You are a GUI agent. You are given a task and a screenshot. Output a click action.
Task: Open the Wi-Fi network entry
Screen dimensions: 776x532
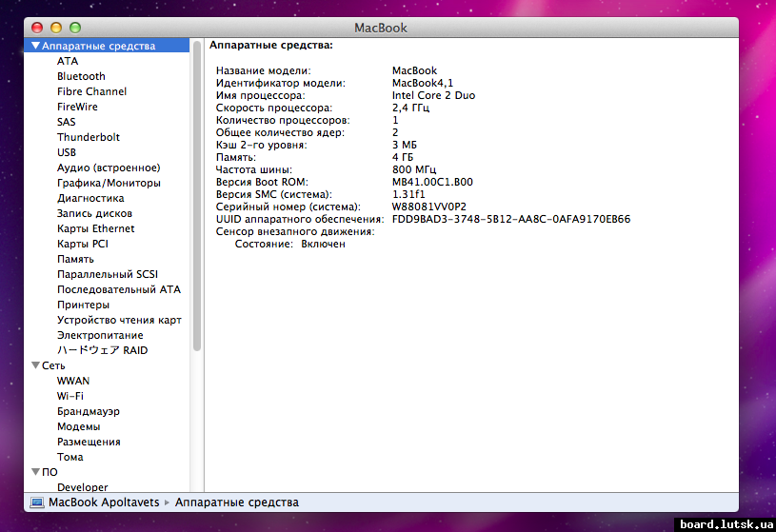coord(70,396)
